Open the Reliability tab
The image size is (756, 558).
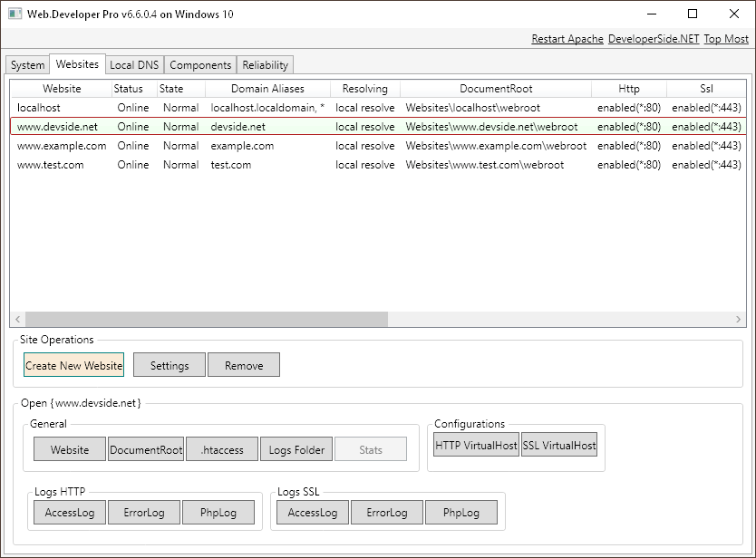tap(265, 65)
